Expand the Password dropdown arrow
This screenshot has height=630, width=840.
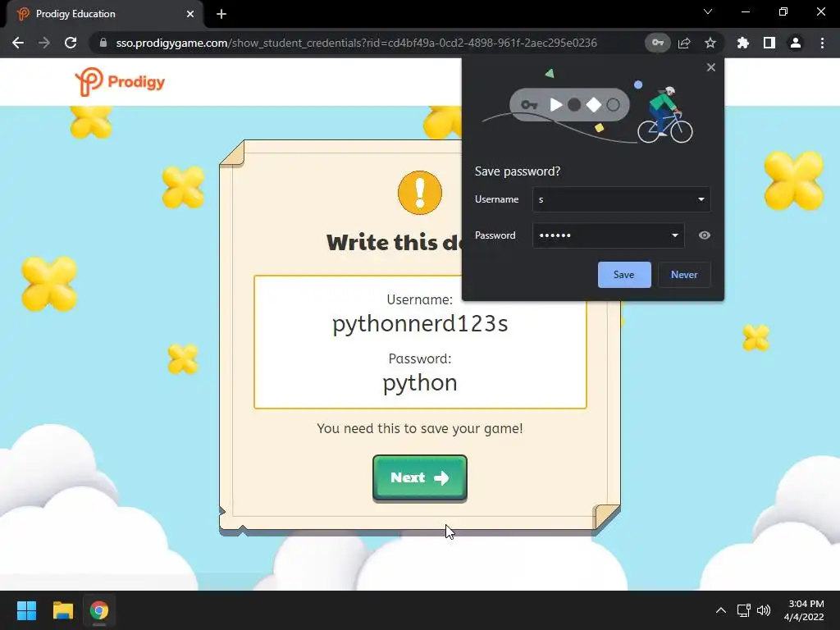coord(675,235)
